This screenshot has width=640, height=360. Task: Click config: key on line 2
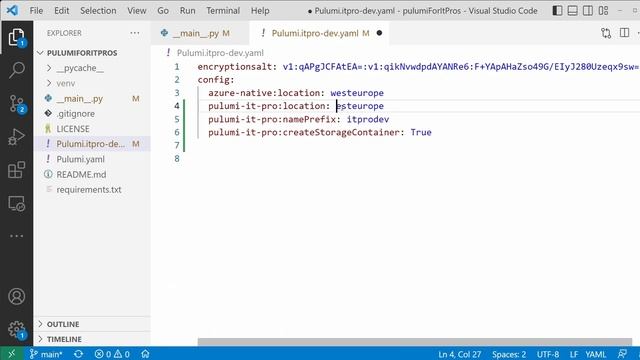(216, 80)
